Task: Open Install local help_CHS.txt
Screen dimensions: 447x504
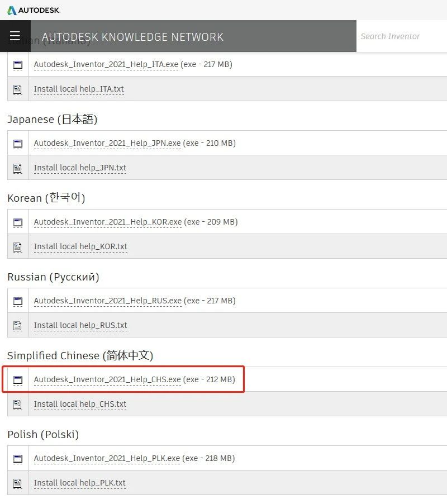Action: point(80,404)
